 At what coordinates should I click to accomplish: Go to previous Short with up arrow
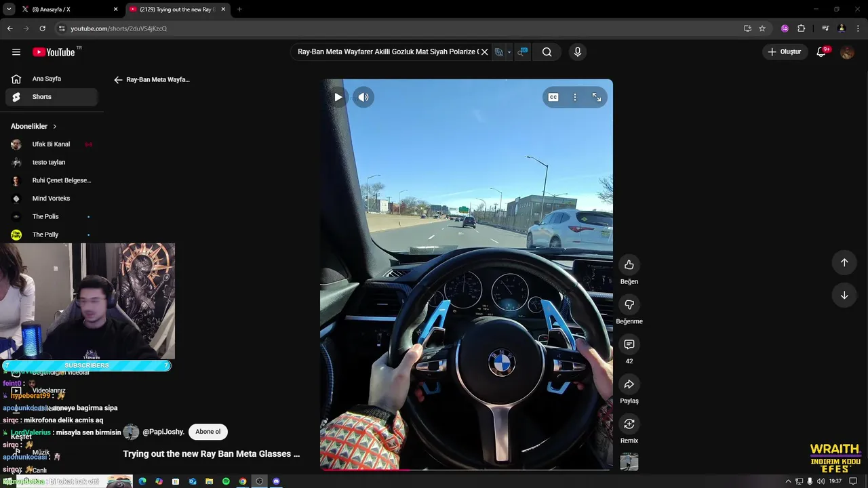[844, 262]
